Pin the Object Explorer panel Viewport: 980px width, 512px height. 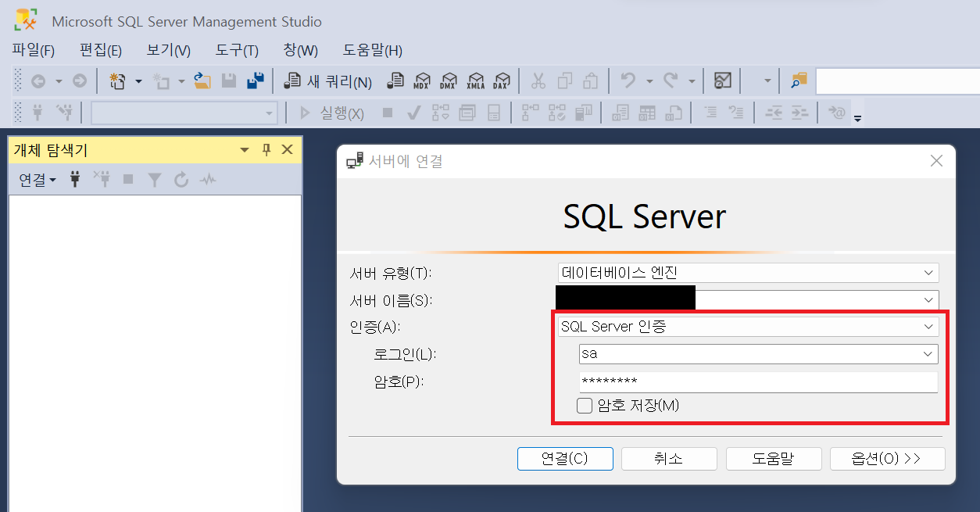(266, 150)
